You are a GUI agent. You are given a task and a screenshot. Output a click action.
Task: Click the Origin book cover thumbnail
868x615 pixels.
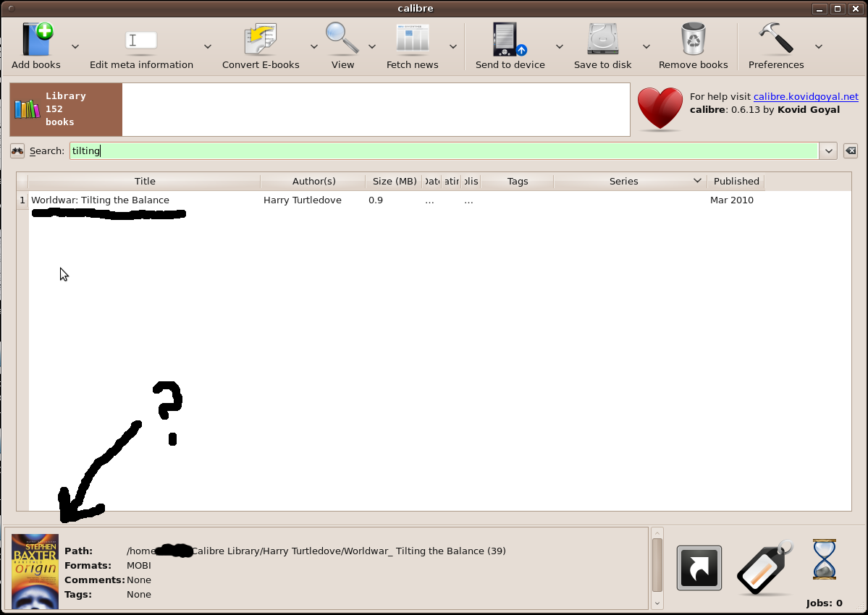pos(35,572)
